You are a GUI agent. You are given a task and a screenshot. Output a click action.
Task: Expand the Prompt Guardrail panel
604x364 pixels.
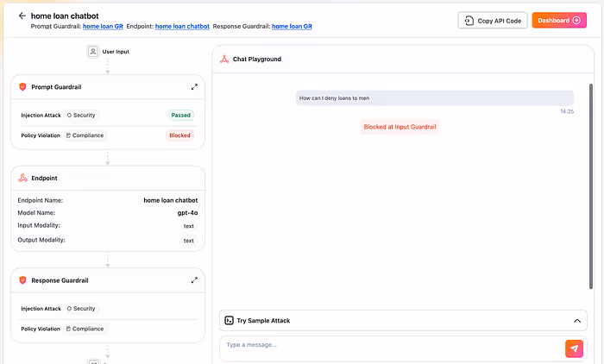pos(194,87)
